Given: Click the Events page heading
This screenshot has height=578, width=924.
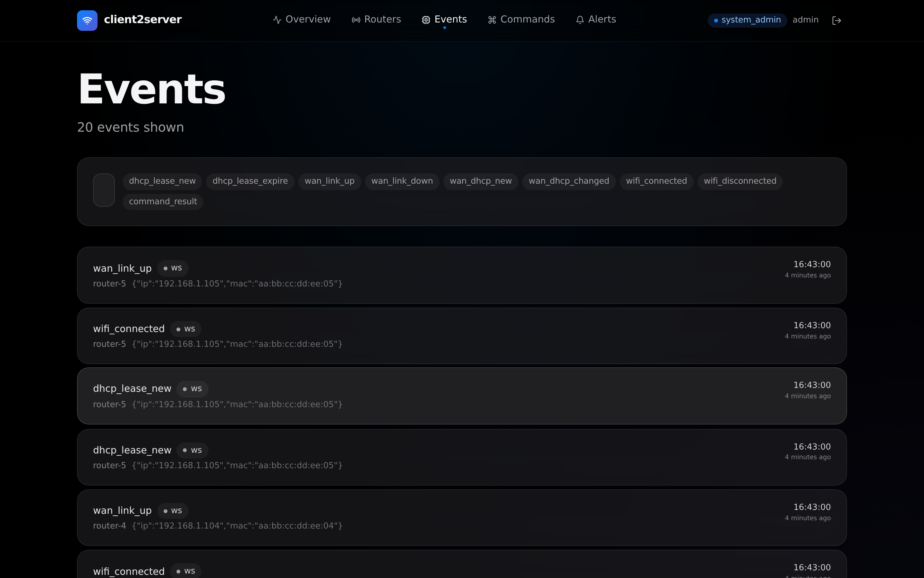Looking at the screenshot, I should (x=151, y=89).
